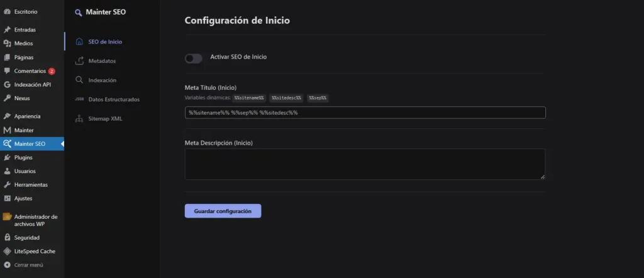This screenshot has height=278, width=644.
Task: Insert the %%sep%% variable tag
Action: 318,98
